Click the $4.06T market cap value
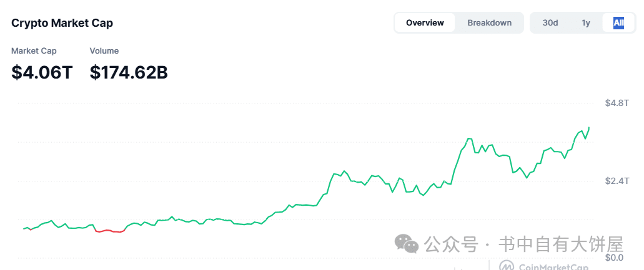Viewport: 644px width, 270px height. (x=42, y=72)
